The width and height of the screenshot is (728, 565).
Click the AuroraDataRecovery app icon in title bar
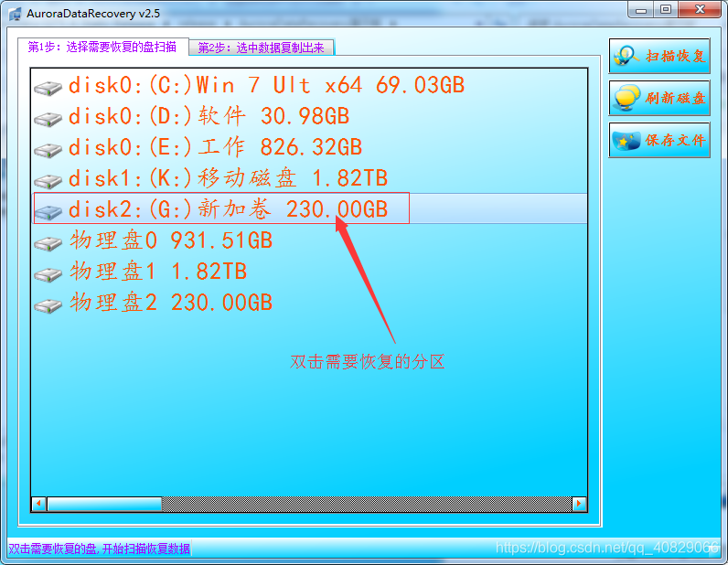(15, 14)
